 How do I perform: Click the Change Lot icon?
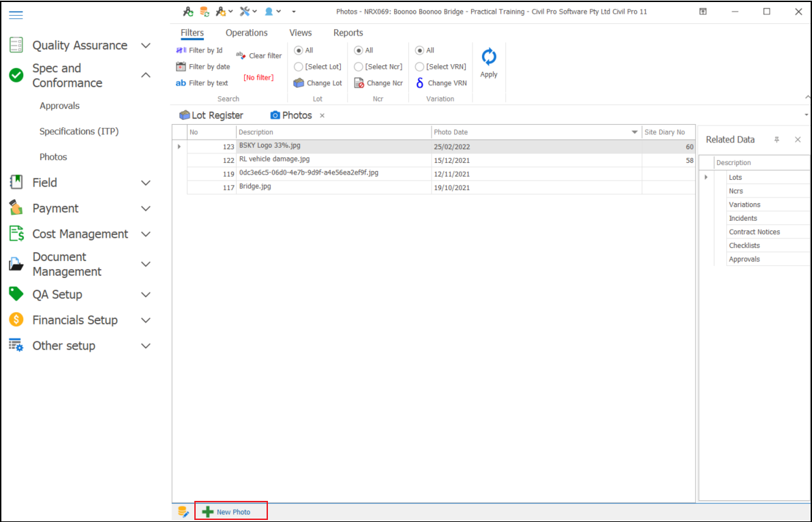coord(299,83)
